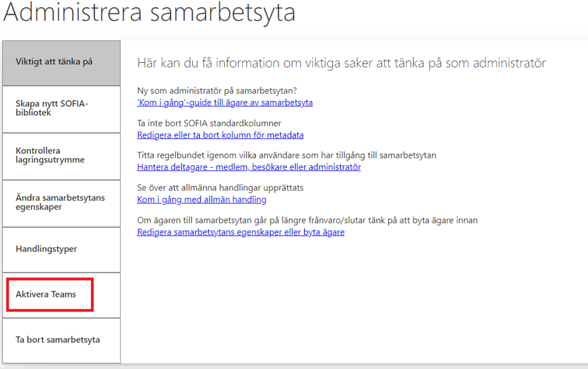Screen dimensions: 588x369
Task: Go to the Handlingstyper tab
Action: tap(61, 249)
